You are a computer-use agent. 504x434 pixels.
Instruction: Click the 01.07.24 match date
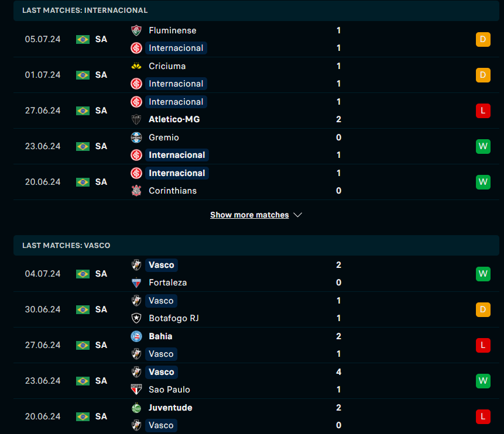coord(43,75)
